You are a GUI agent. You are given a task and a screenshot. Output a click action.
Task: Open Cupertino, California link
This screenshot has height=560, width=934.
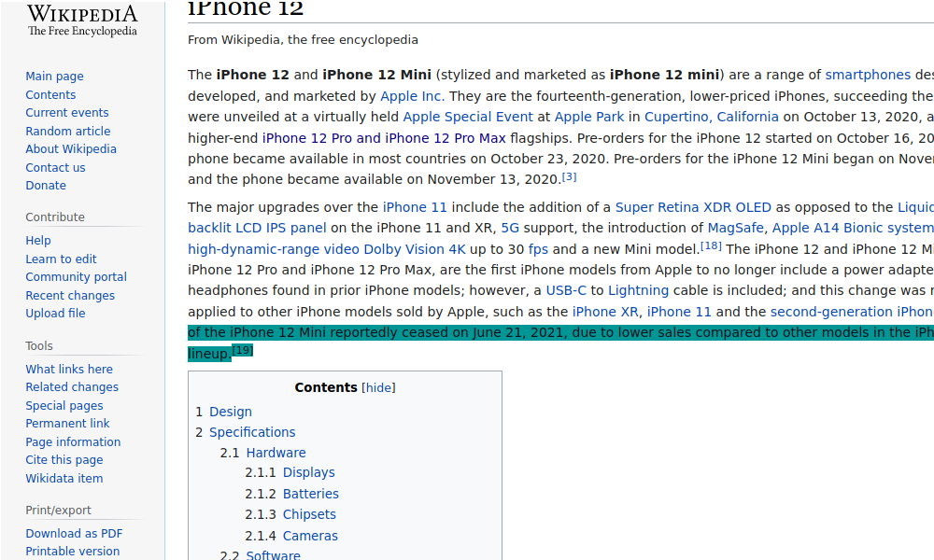coord(711,118)
